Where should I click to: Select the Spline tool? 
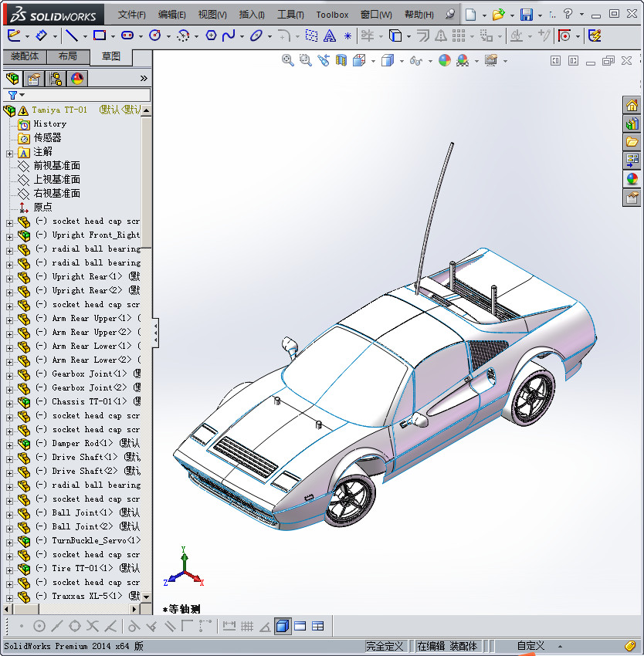(229, 36)
